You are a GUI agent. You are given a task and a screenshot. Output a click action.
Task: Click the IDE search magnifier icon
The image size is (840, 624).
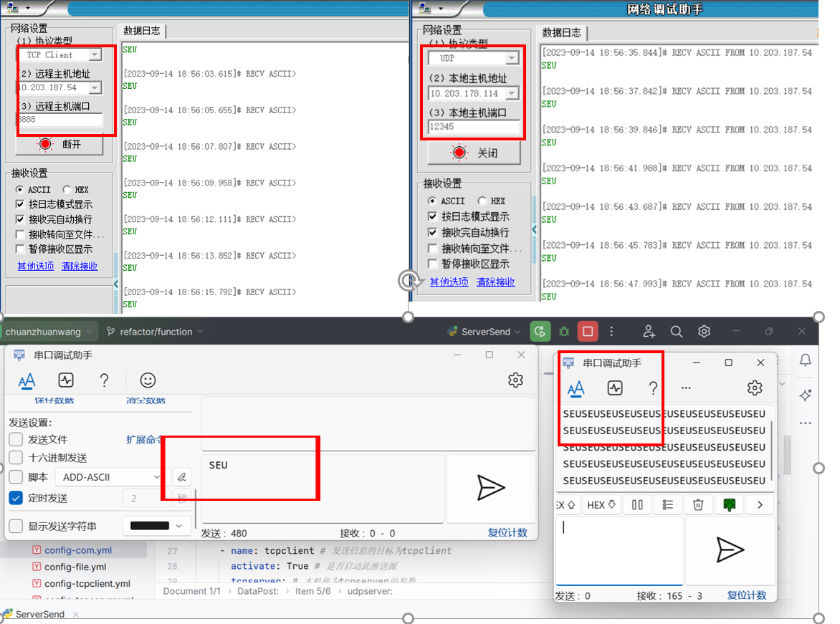point(676,332)
